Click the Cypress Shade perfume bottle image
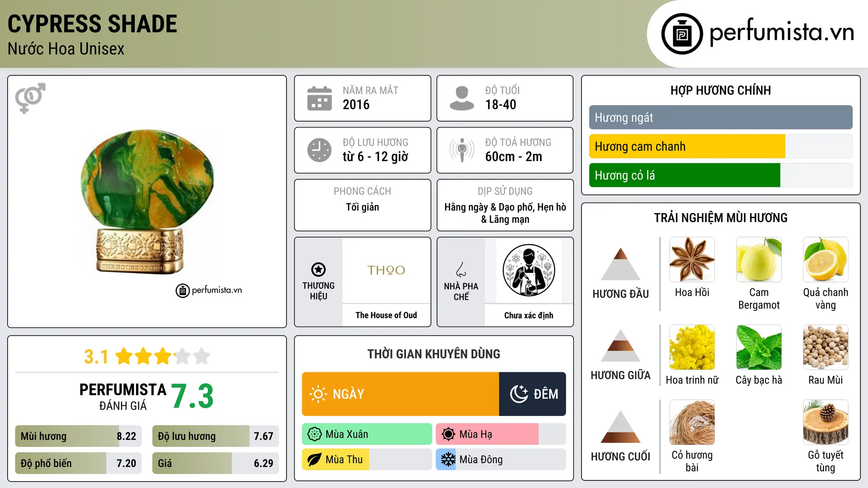 coord(147,202)
